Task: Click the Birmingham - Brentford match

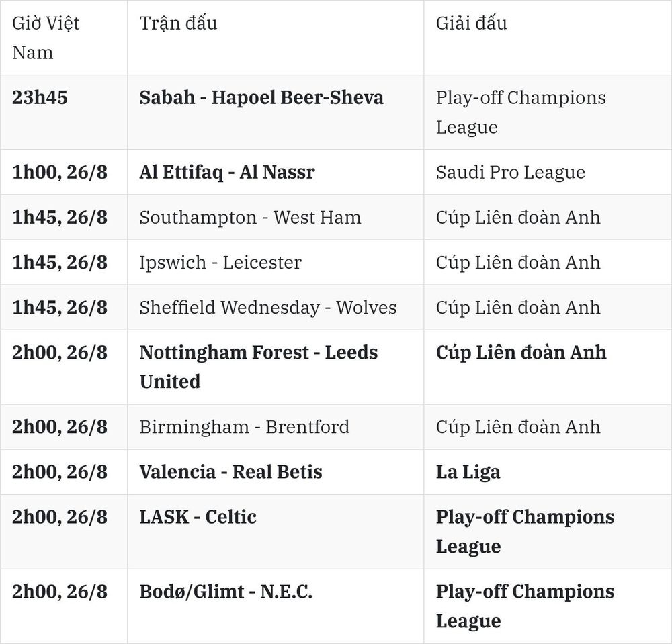Action: 245,427
